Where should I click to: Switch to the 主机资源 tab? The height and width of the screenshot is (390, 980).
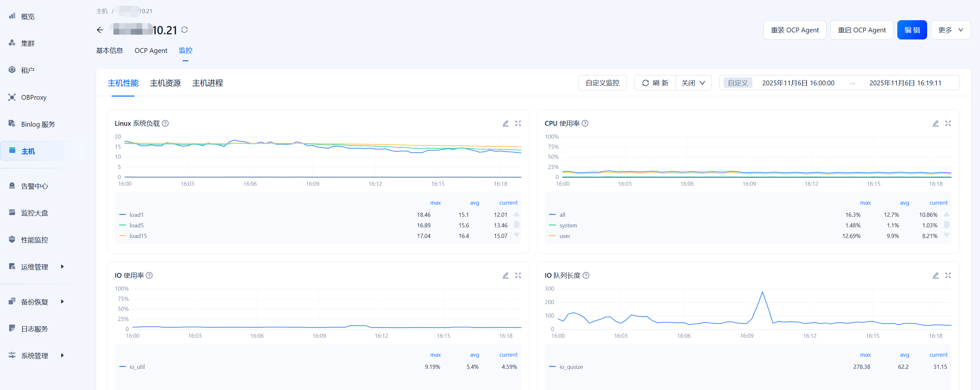(165, 83)
